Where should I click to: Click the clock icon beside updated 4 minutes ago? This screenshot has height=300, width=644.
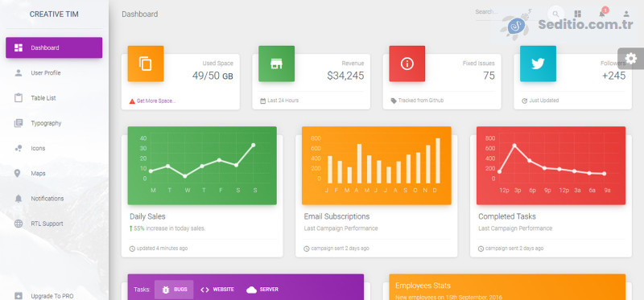(132, 249)
